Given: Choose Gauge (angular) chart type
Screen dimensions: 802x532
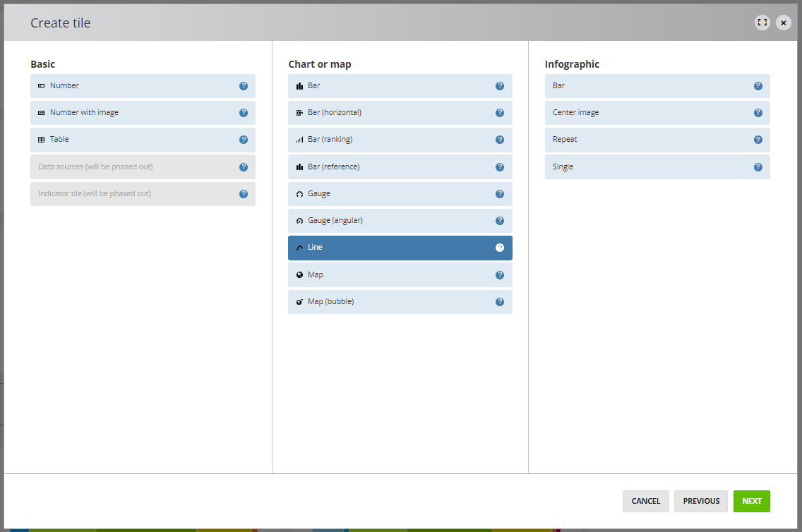Looking at the screenshot, I should point(400,221).
